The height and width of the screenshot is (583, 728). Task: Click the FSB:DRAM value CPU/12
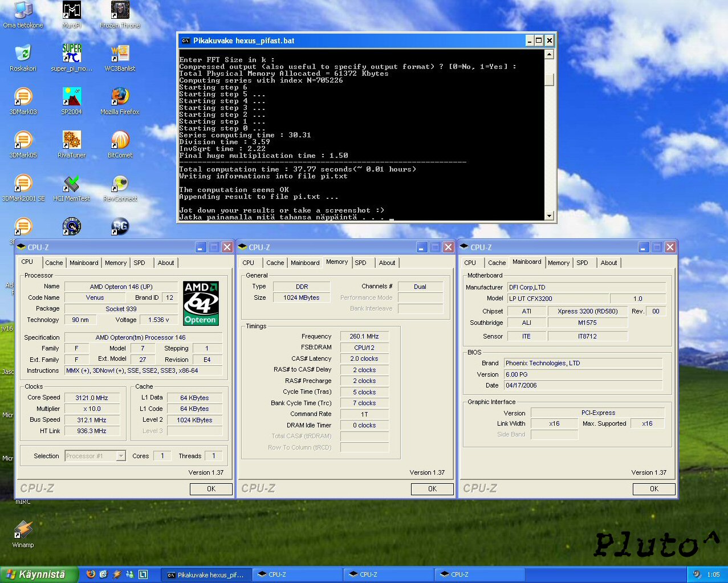pyautogui.click(x=364, y=348)
